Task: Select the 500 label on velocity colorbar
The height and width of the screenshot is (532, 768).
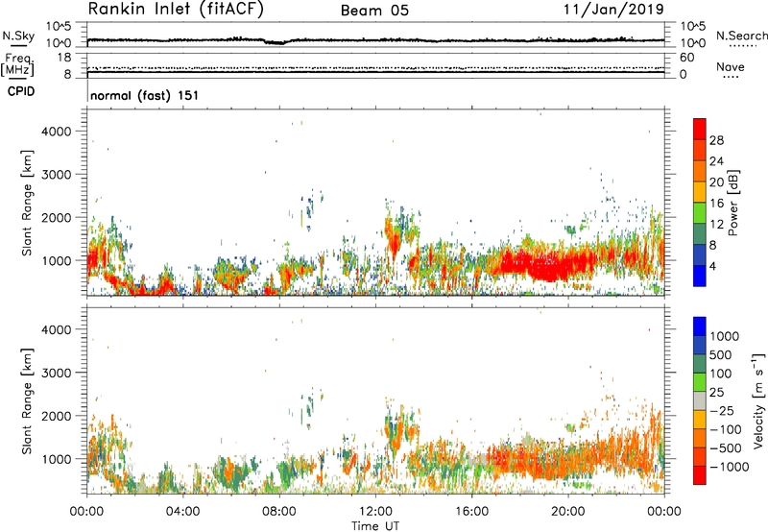Action: (719, 355)
